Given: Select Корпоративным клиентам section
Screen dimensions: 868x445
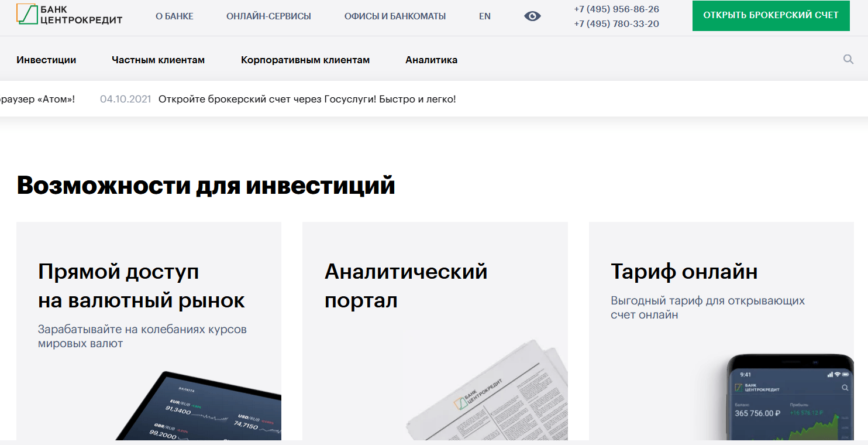Looking at the screenshot, I should (305, 60).
